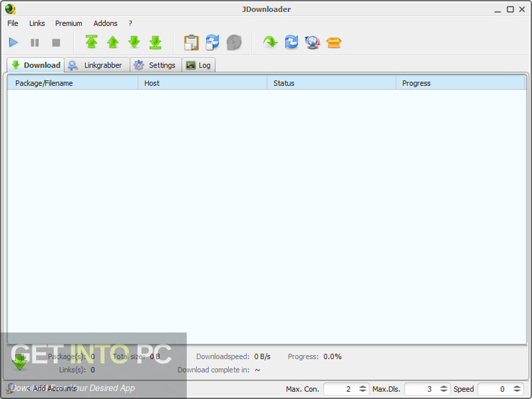The height and width of the screenshot is (399, 532).
Task: Sort by Status column header
Action: point(331,83)
